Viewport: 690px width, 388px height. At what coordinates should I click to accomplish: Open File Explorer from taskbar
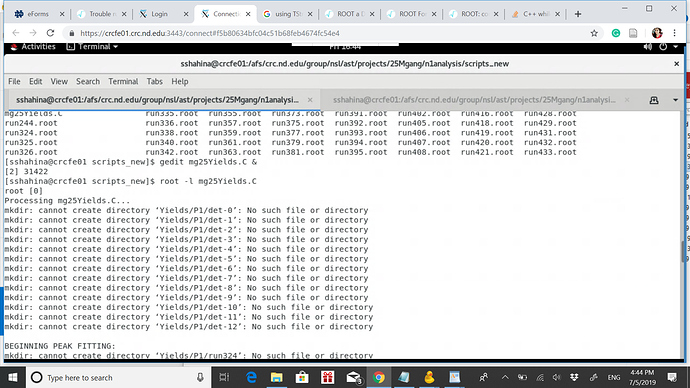pyautogui.click(x=276, y=377)
